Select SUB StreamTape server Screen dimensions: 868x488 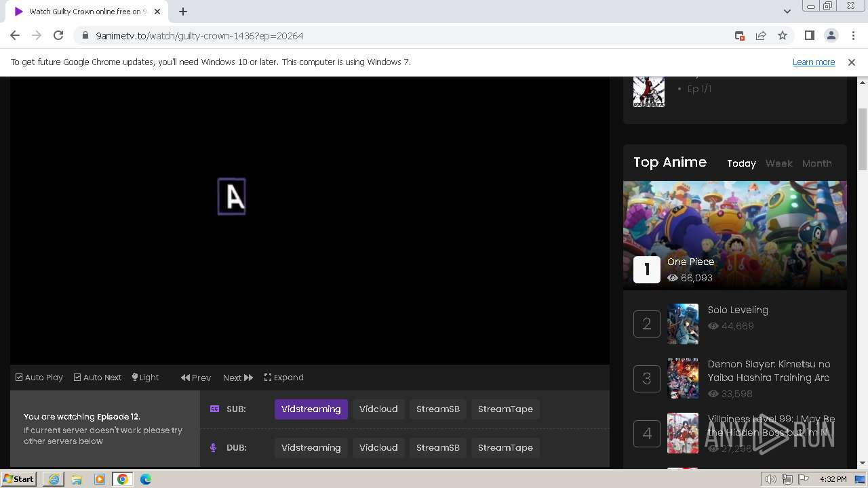coord(506,409)
